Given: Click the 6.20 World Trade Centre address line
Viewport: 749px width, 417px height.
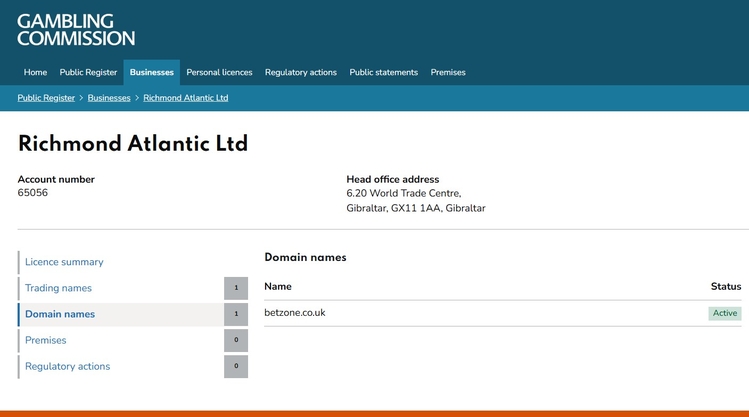Looking at the screenshot, I should point(404,193).
